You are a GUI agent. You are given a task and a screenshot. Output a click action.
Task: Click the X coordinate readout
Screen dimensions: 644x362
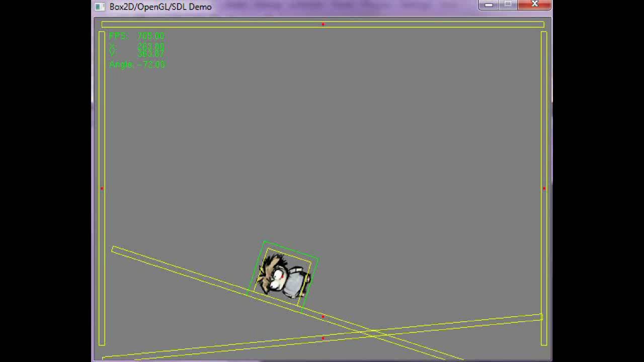(x=136, y=46)
